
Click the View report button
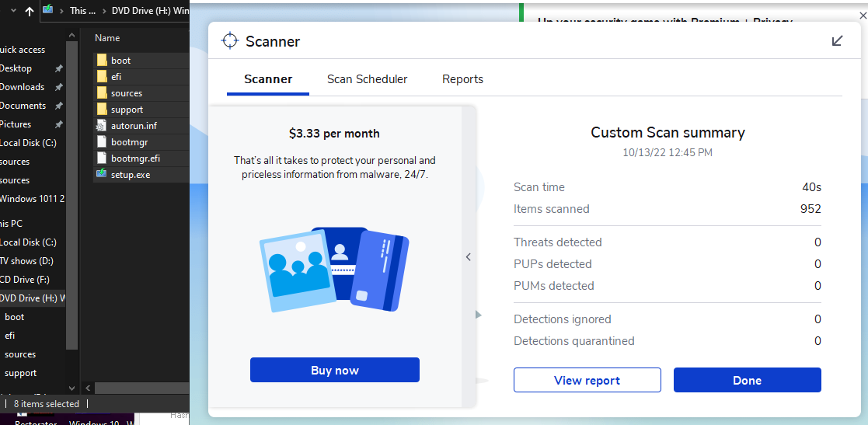click(587, 380)
